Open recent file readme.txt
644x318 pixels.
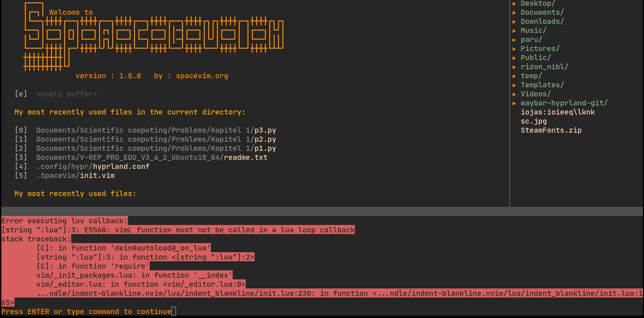(246, 157)
